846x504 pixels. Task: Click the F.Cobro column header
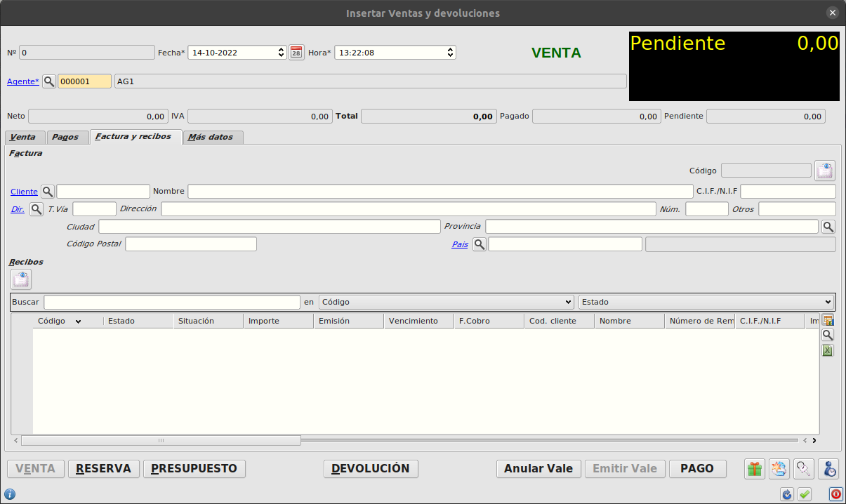tap(489, 321)
